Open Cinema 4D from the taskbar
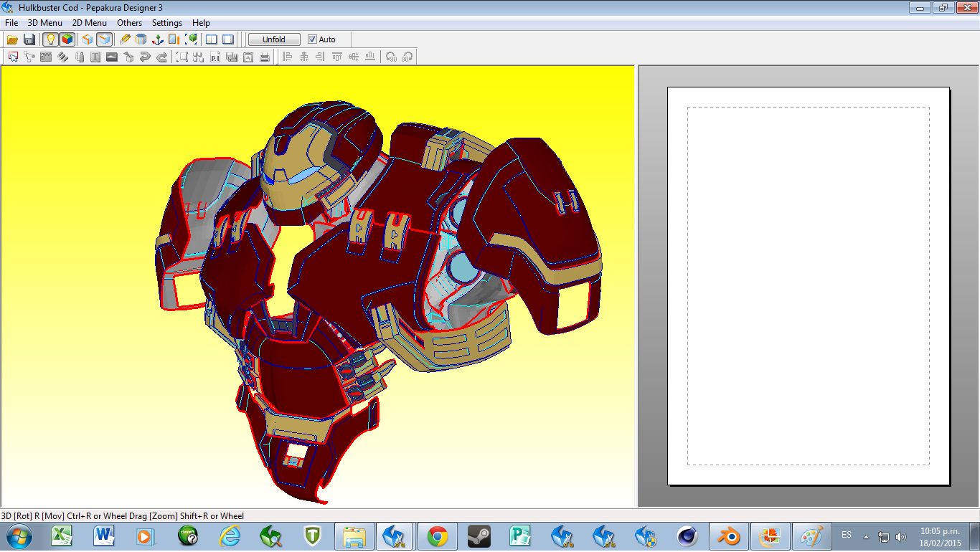This screenshot has width=980, height=552. [x=687, y=536]
